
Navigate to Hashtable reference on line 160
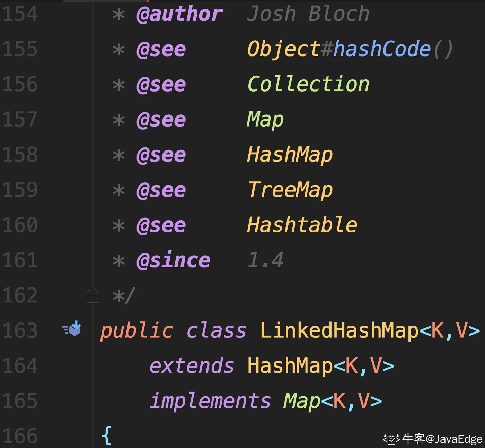[x=302, y=225]
